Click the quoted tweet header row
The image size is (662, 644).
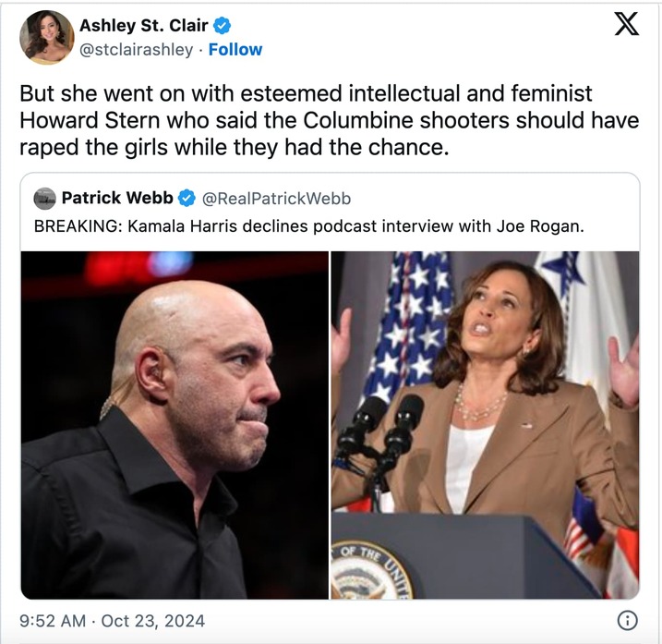193,198
